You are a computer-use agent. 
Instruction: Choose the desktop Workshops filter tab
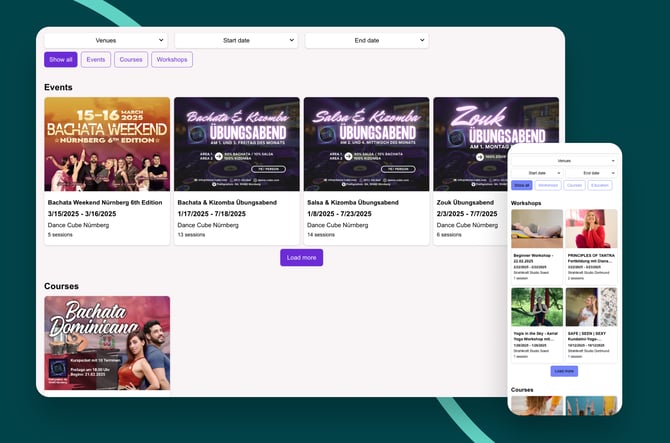point(172,60)
